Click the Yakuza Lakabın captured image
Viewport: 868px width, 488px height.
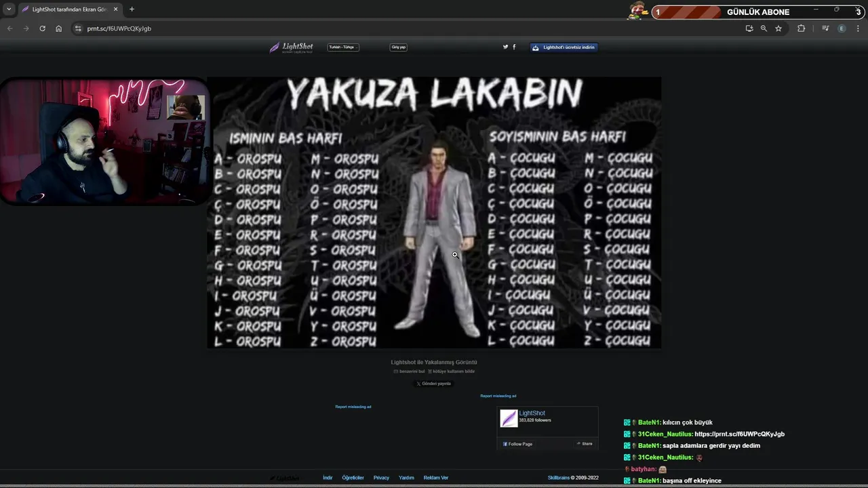[x=434, y=212]
